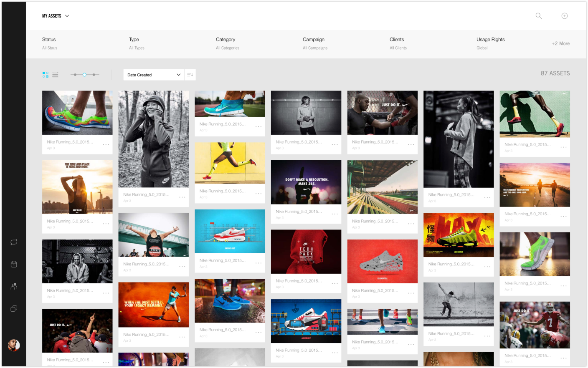Image resolution: width=588 pixels, height=368 pixels.
Task: Set thumbnail size slider to smallest stop
Action: coord(75,75)
